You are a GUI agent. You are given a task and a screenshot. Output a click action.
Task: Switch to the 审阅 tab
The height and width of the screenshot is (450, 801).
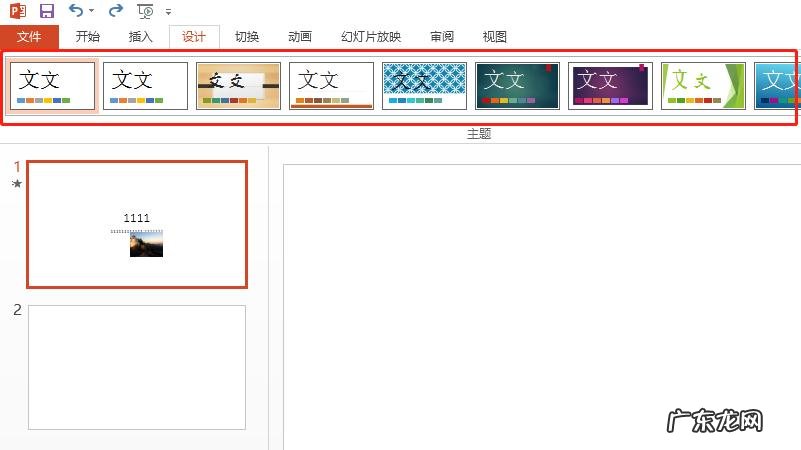[x=442, y=37]
